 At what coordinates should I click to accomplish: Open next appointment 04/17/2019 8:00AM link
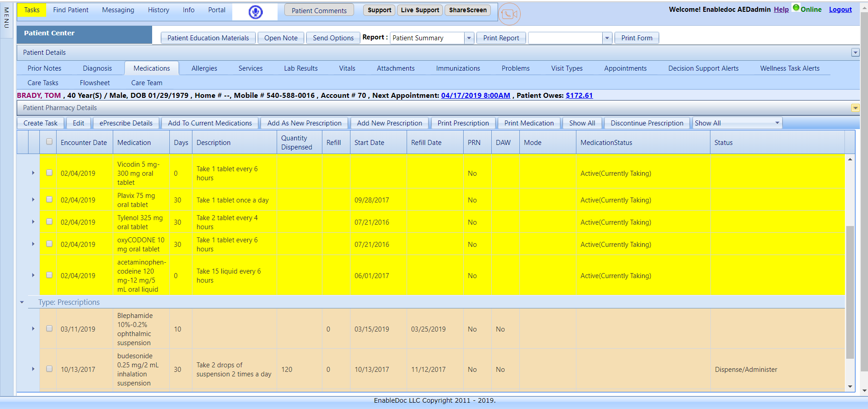[475, 96]
